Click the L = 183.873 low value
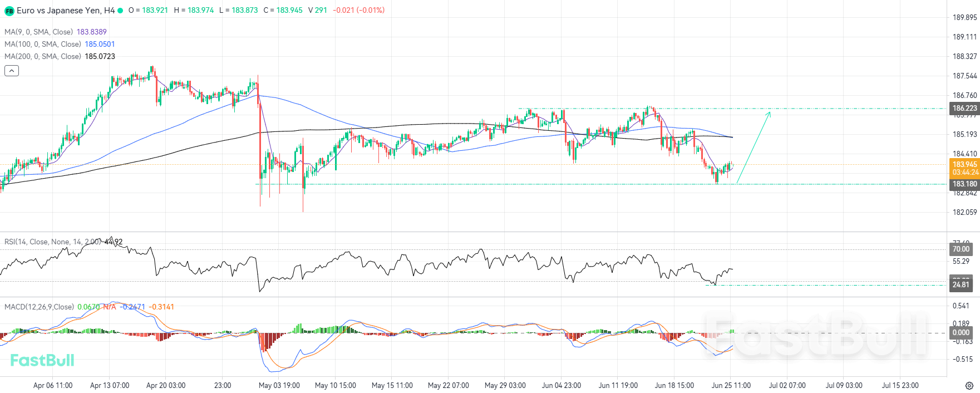 click(238, 10)
